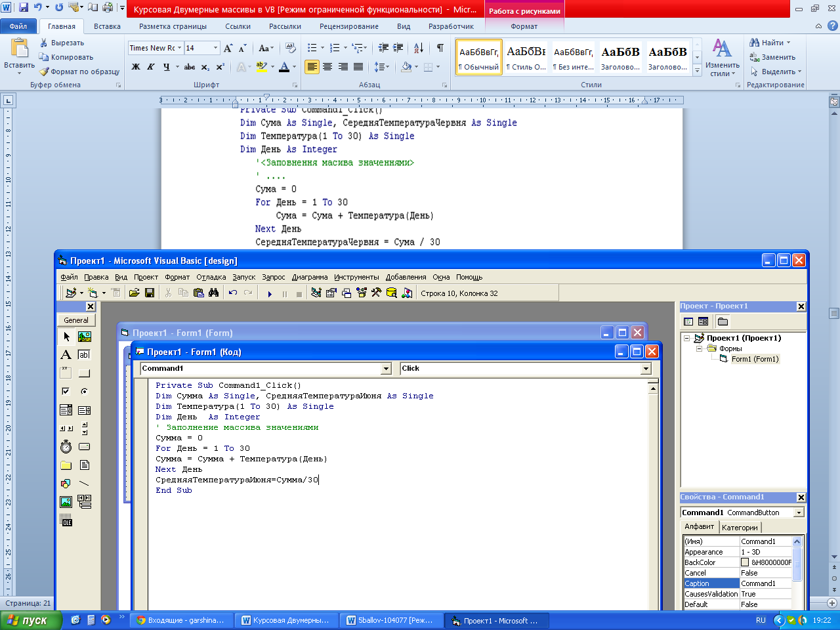Select the Timer control in the toolbox

tap(66, 447)
